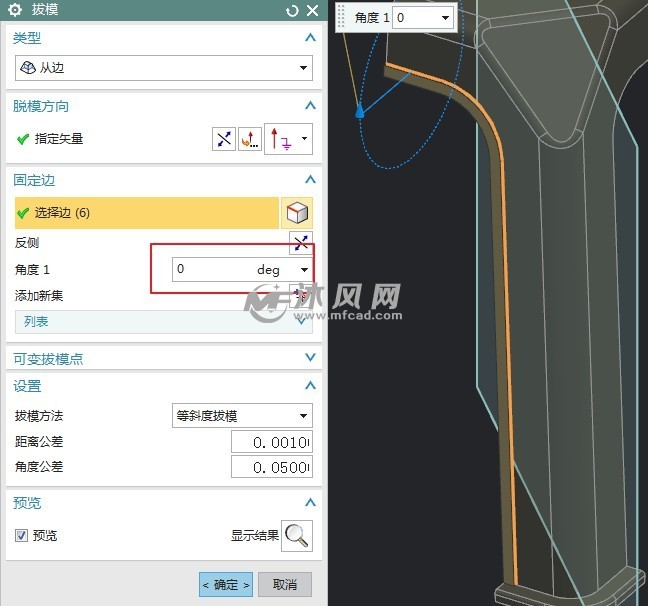The image size is (648, 606).
Task: Collapse the 脱模方向 section
Action: tap(310, 106)
